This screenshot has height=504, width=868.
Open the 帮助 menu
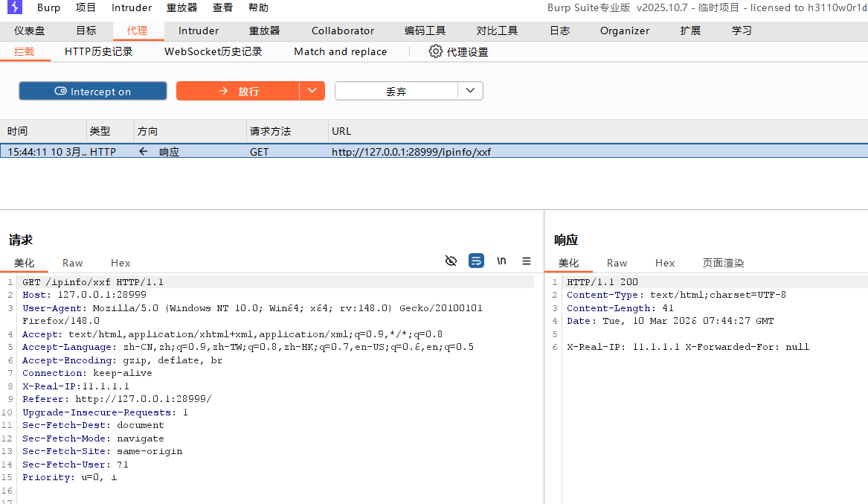pos(259,7)
